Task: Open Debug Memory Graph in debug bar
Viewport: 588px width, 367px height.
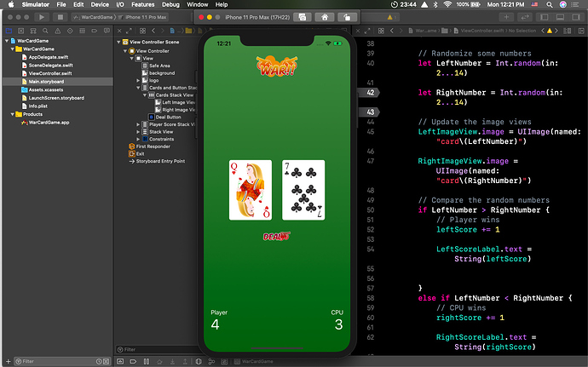Action: tap(211, 361)
